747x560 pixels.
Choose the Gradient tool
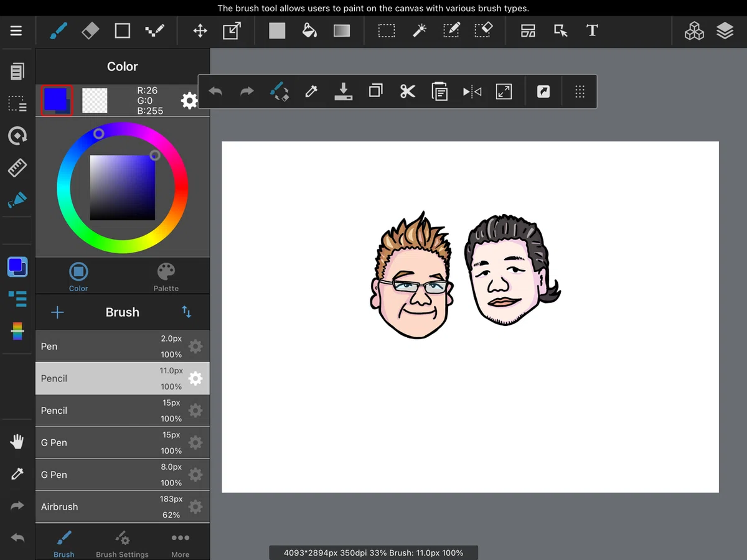click(x=342, y=30)
